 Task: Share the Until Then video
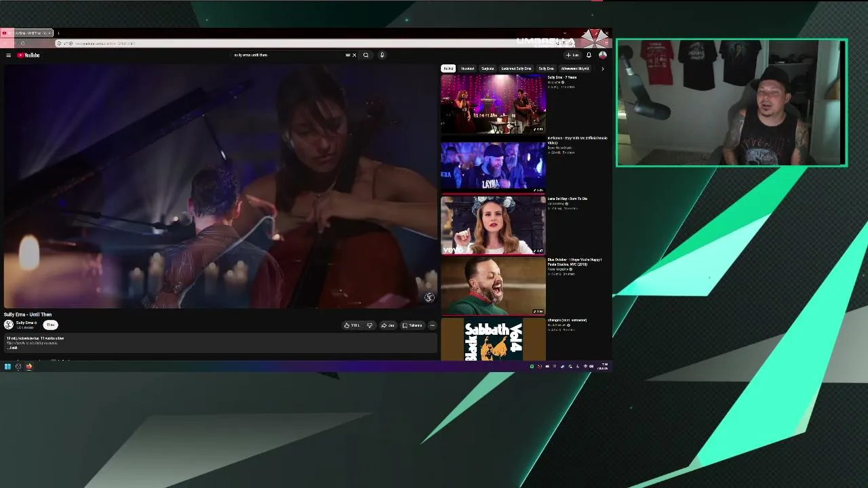pos(388,325)
